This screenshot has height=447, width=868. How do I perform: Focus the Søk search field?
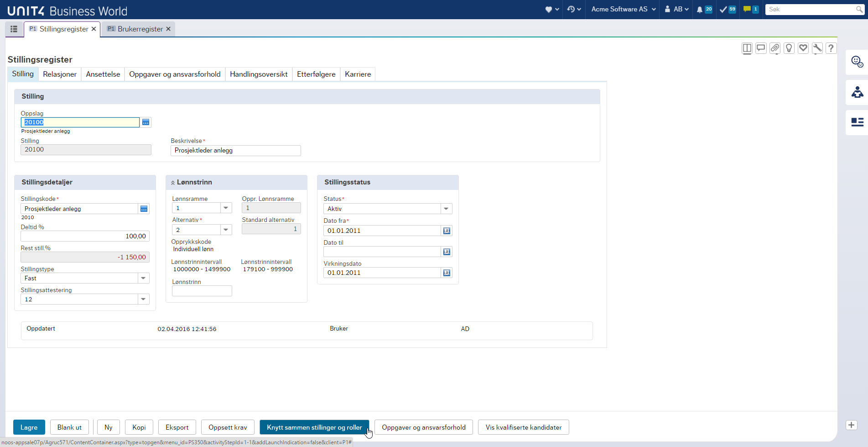pos(810,9)
